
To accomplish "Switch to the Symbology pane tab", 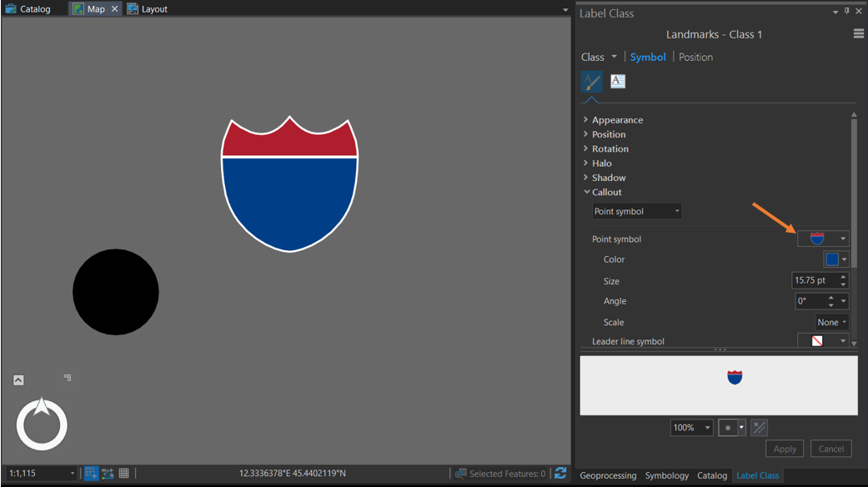I will click(666, 475).
